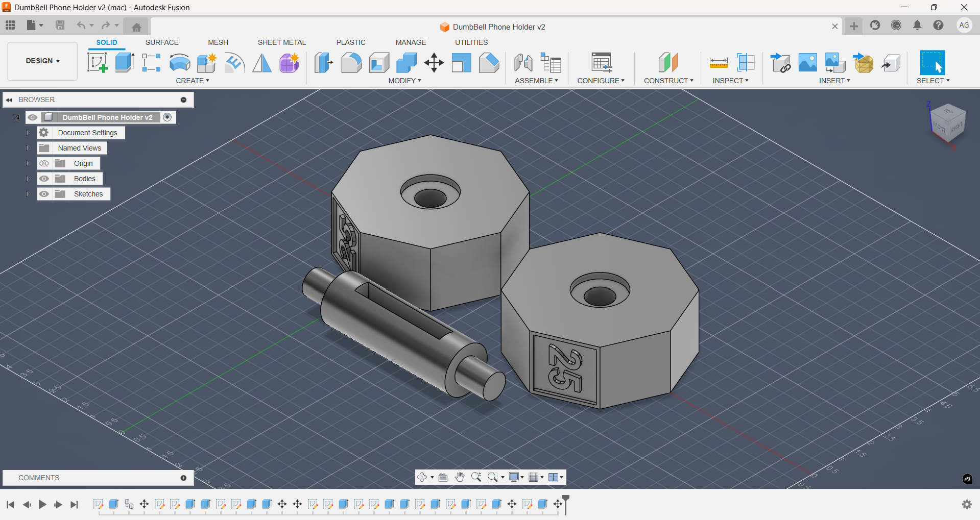The width and height of the screenshot is (980, 520).
Task: Open the DESIGN workspace dropdown
Action: (43, 61)
